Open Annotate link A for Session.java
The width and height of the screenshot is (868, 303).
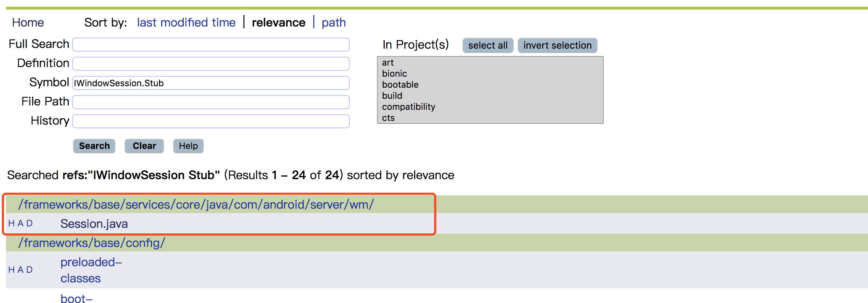pos(20,223)
